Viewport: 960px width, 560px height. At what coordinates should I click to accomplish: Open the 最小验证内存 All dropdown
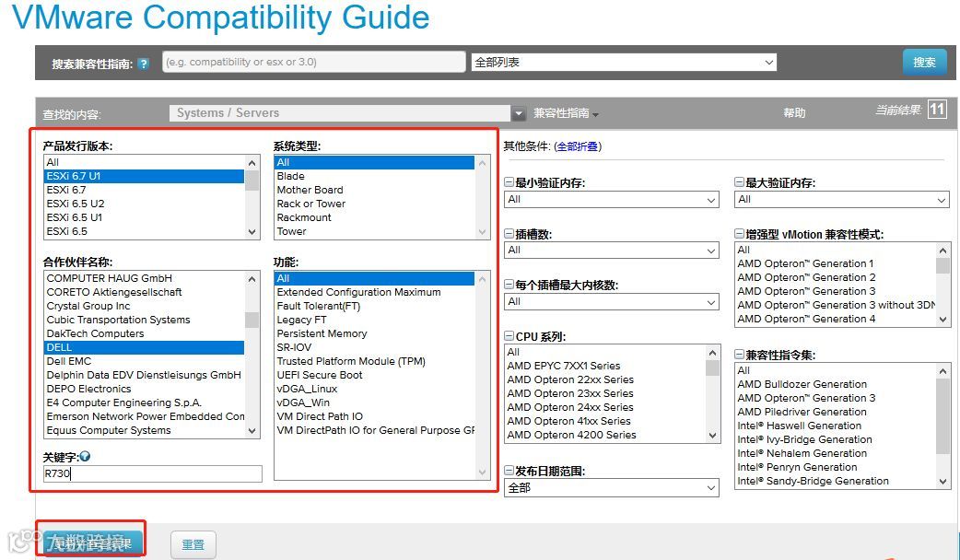612,200
